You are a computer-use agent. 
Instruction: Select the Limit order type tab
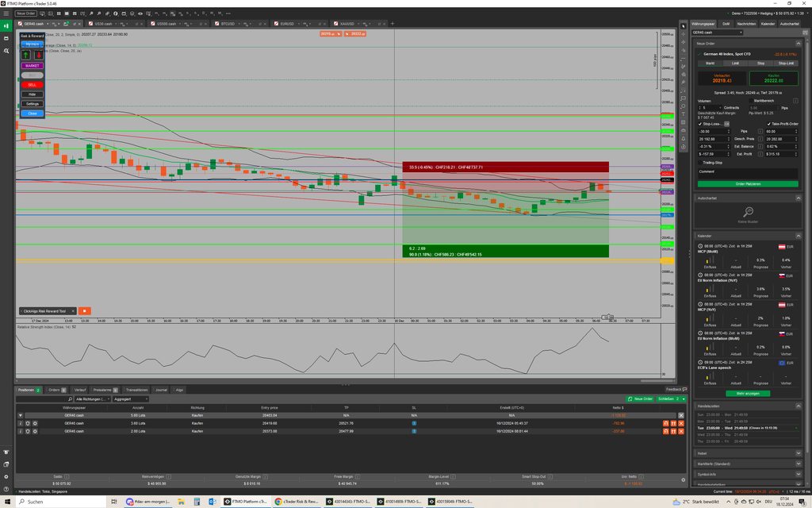[735, 63]
